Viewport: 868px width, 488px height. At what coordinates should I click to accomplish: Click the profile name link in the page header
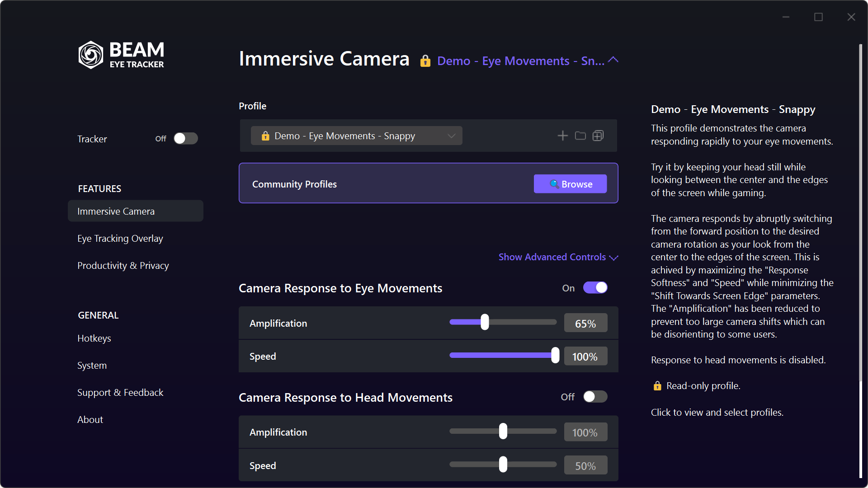pyautogui.click(x=521, y=61)
